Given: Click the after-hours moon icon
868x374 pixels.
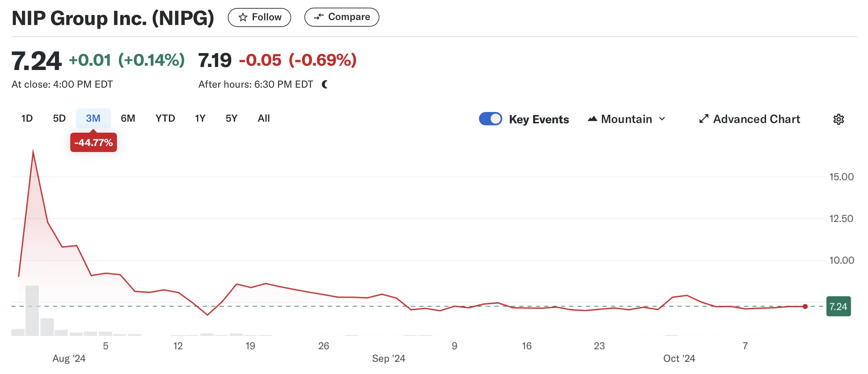Looking at the screenshot, I should click(325, 84).
